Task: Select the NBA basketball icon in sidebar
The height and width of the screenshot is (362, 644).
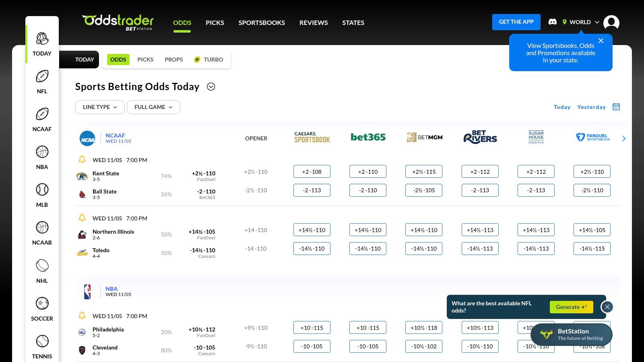Action: click(42, 152)
